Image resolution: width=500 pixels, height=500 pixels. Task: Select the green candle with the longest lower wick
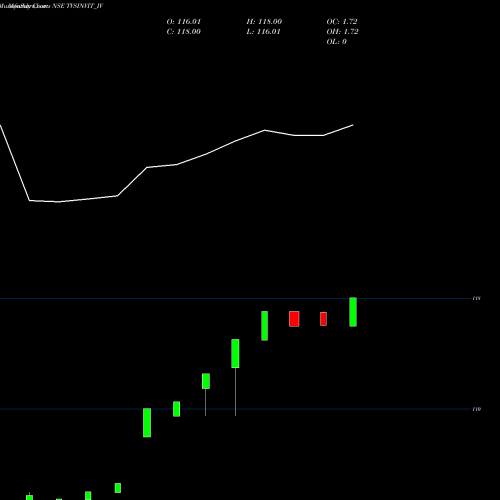[x=235, y=354]
